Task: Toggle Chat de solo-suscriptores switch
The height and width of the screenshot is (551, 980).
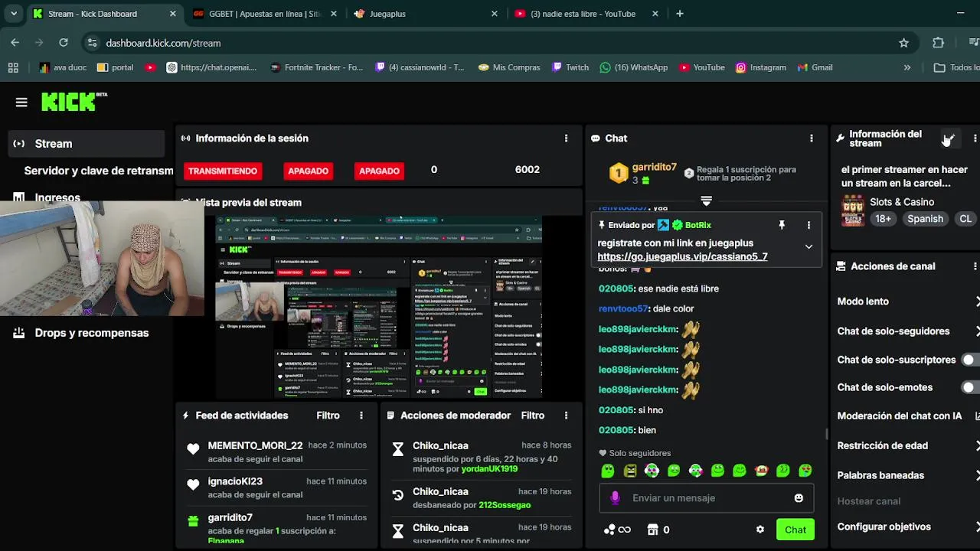Action: click(x=970, y=360)
